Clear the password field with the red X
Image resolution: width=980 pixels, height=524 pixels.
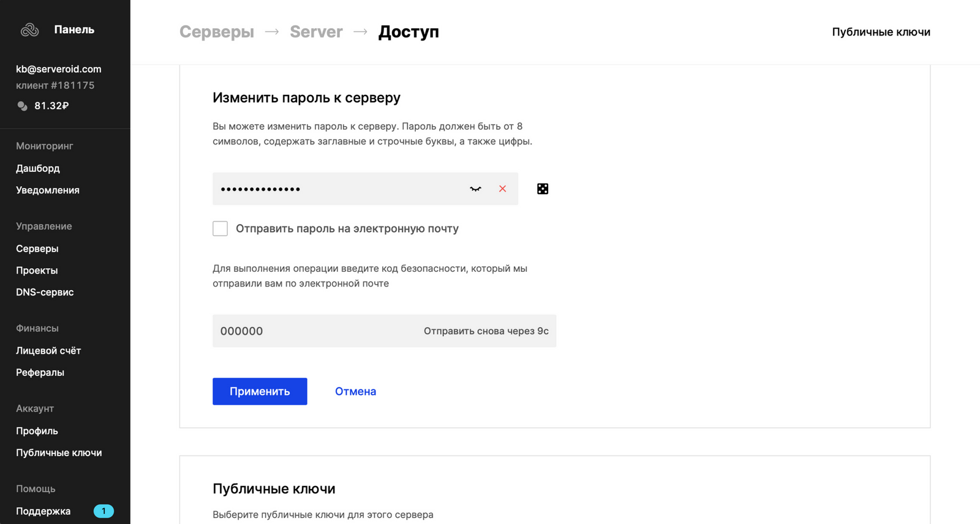click(502, 189)
